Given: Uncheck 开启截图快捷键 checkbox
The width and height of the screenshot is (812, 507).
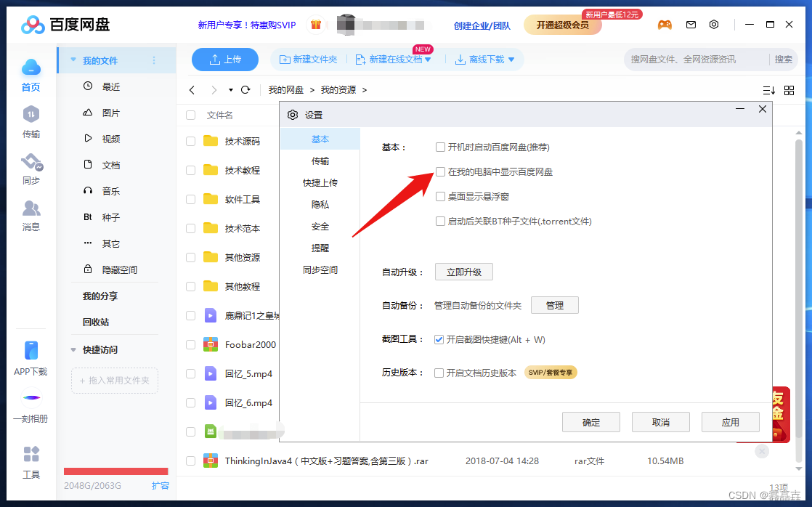Looking at the screenshot, I should click(439, 340).
